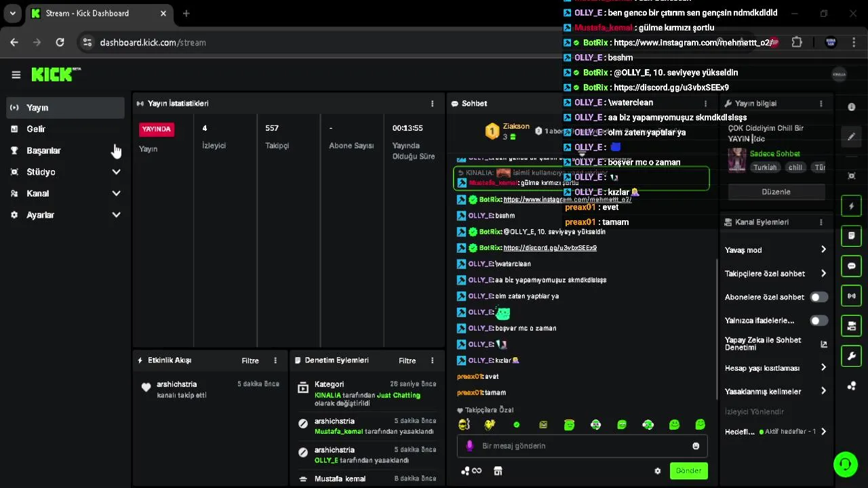868x488 pixels.
Task: Toggle the lightning activity feed widget icon
Action: [852, 206]
